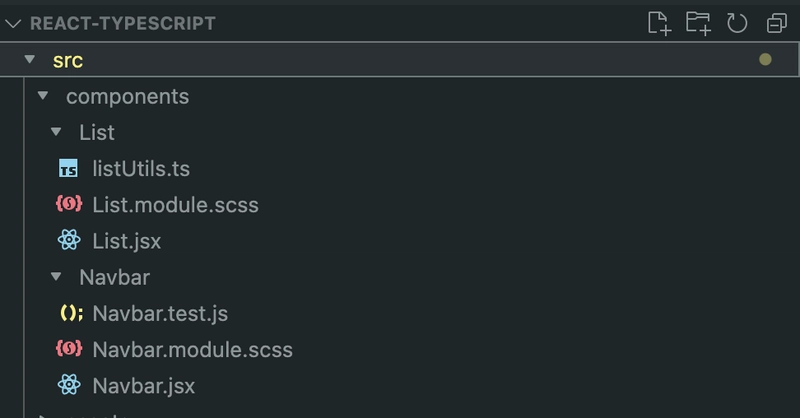
Task: Collapse the REACT-TYPESCRIPT section chevron
Action: [13, 23]
